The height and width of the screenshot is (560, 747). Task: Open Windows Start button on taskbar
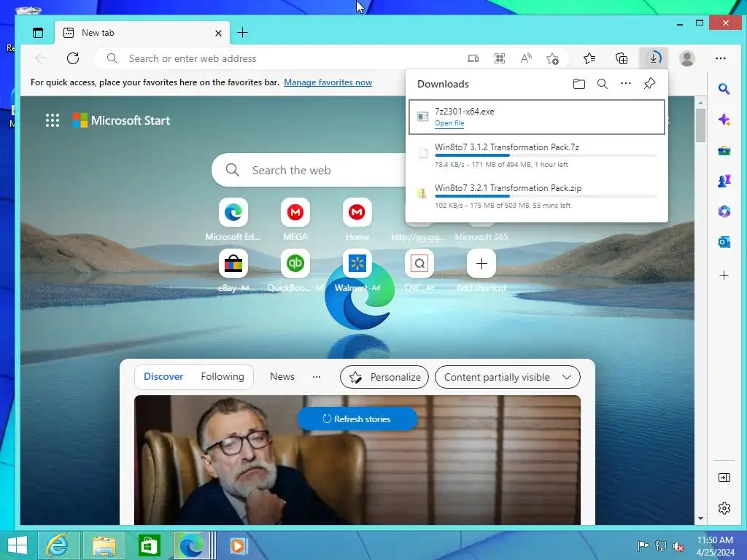tap(18, 545)
